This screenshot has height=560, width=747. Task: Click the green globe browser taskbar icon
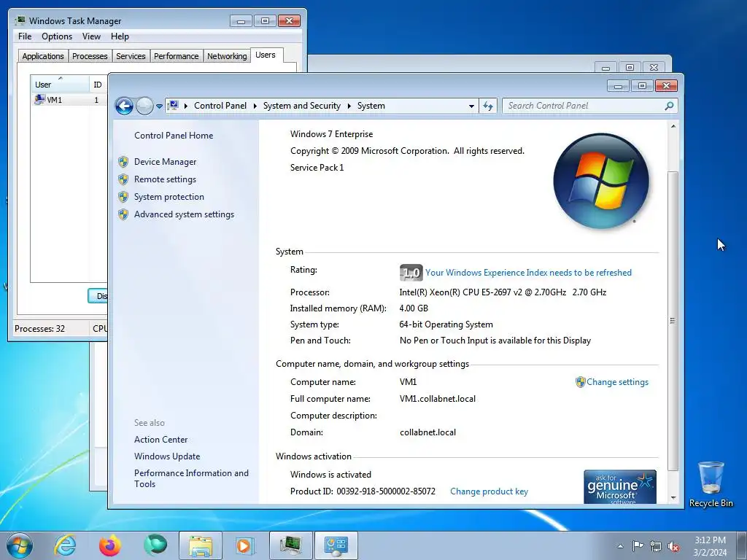pos(155,545)
